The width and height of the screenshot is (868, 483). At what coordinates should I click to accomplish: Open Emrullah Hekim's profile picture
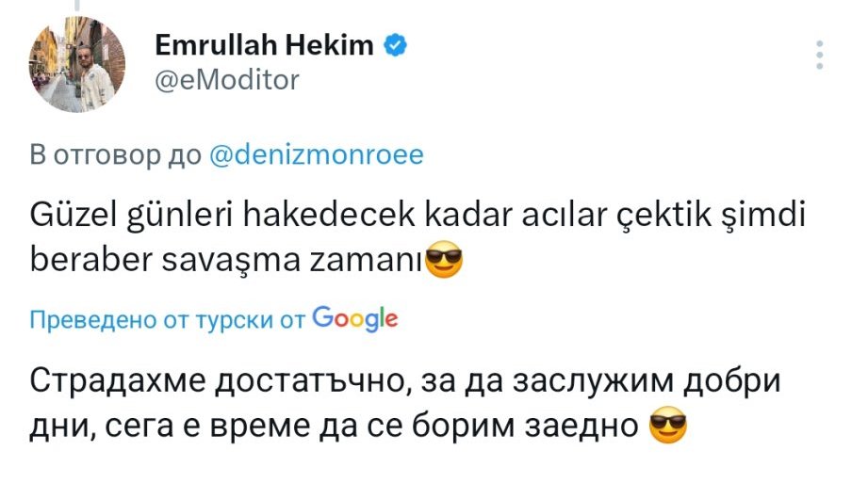click(78, 65)
